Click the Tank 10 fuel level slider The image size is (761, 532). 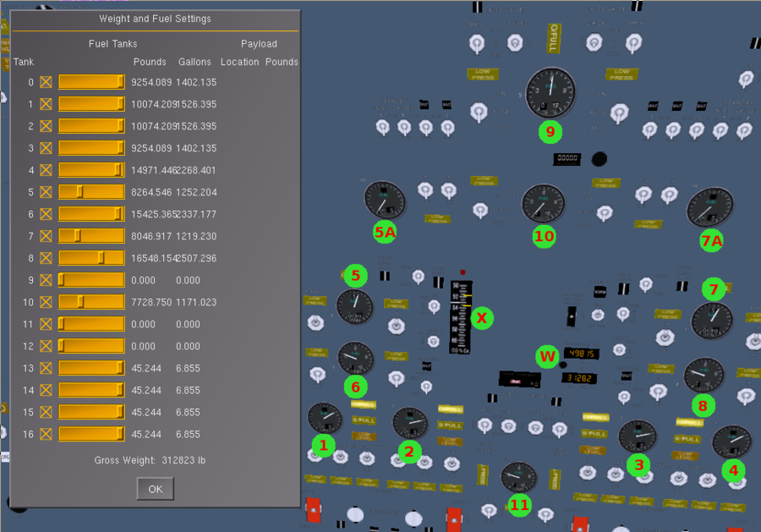coord(91,302)
